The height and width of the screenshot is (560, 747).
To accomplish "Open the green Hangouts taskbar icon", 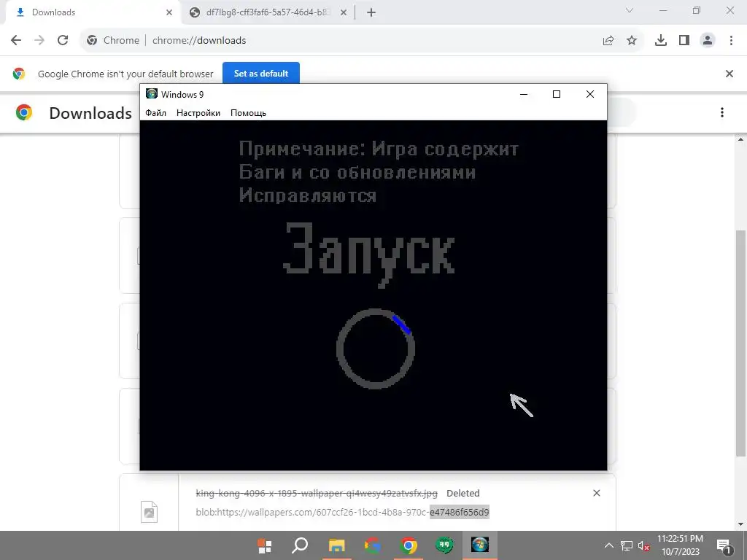I will click(x=444, y=545).
